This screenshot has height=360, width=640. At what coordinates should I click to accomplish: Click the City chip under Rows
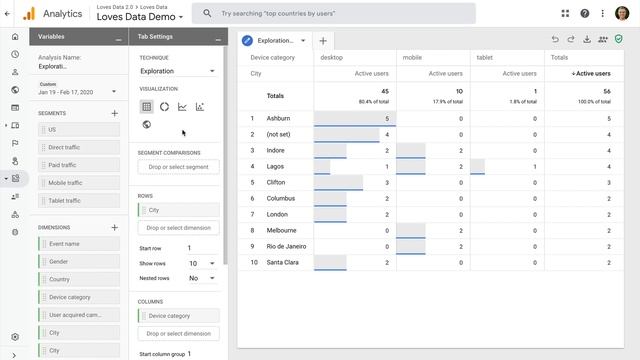[178, 210]
